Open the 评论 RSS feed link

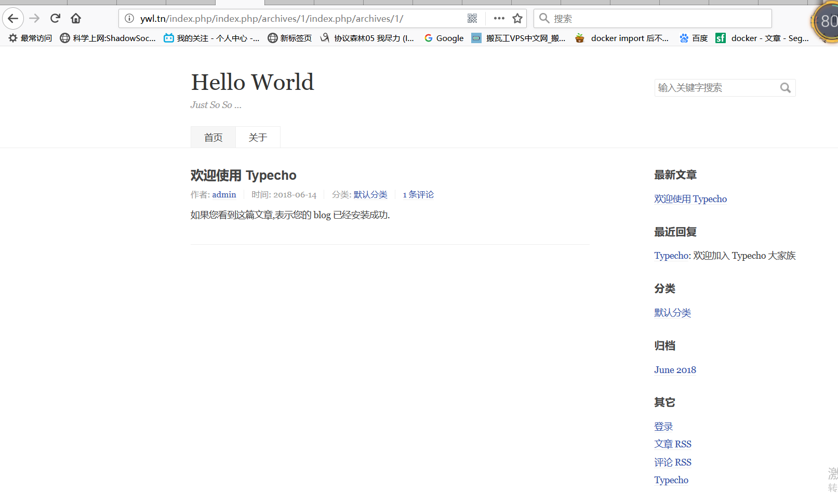click(673, 462)
